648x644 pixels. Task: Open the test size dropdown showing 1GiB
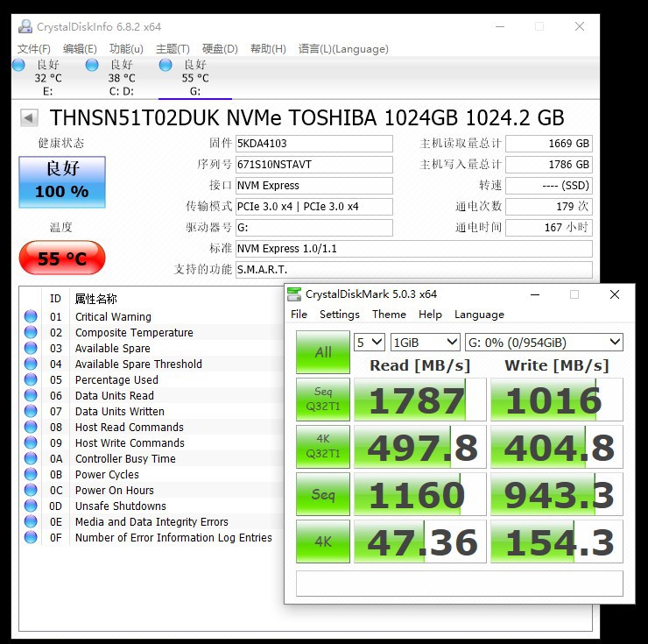(426, 343)
